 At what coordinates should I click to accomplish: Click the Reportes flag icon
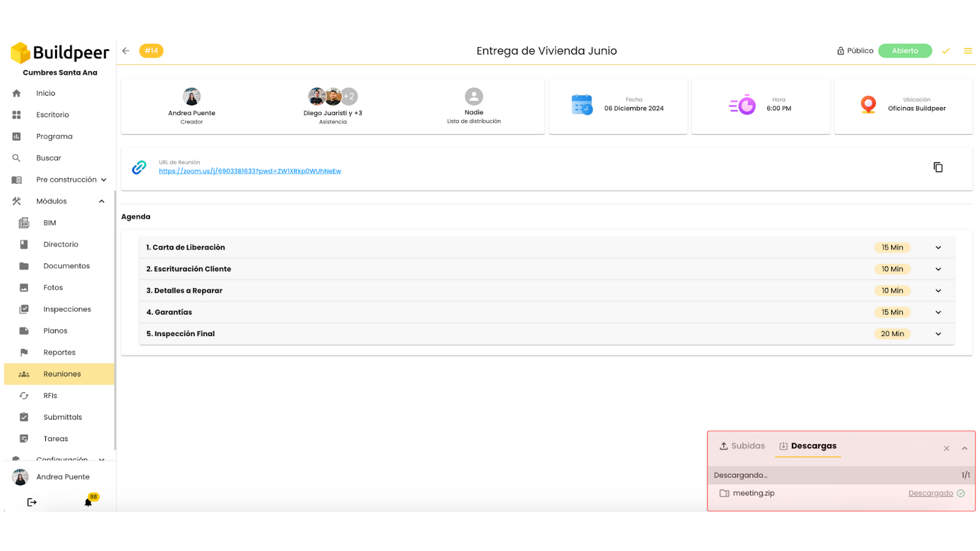[24, 353]
